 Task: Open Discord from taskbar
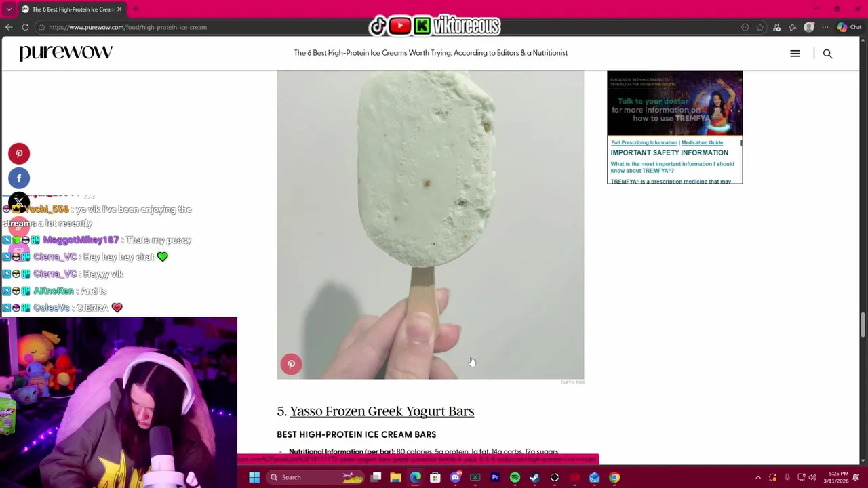point(455,478)
